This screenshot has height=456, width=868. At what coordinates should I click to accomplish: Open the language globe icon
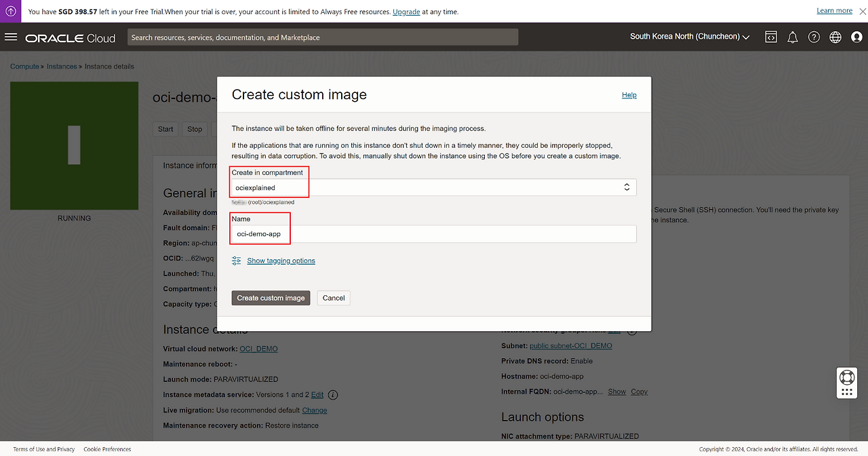[x=835, y=37]
